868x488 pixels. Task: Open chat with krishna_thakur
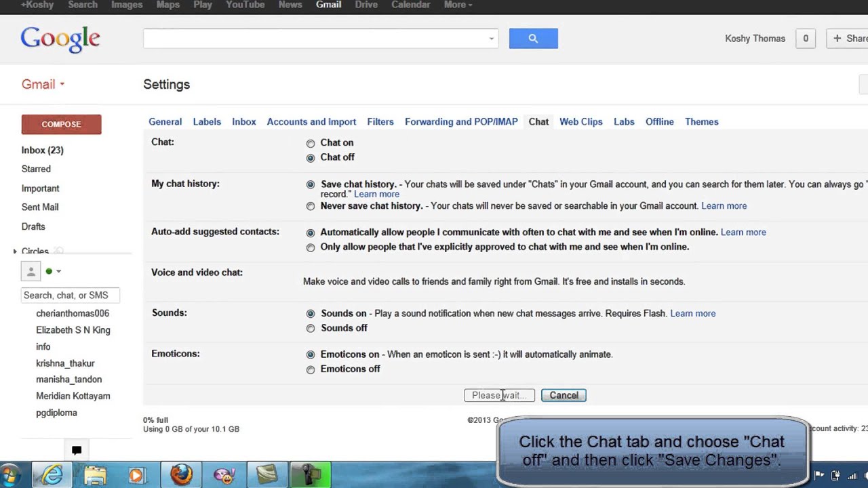(65, 363)
